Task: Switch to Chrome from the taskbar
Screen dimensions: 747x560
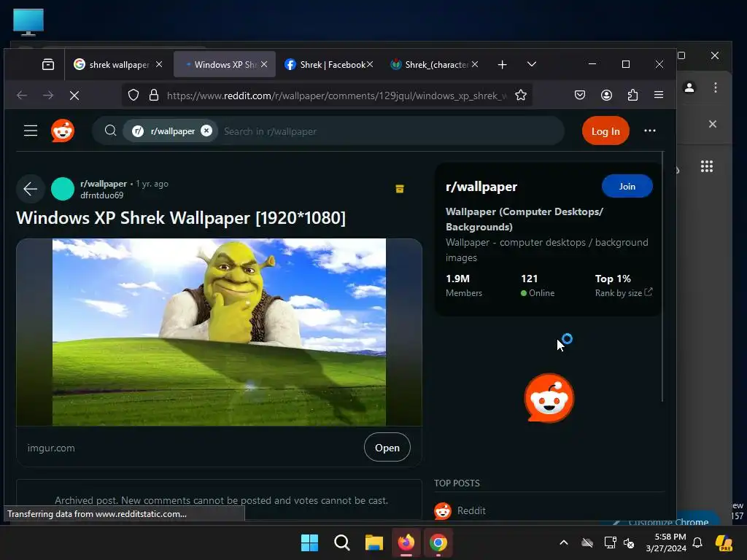Action: (438, 542)
